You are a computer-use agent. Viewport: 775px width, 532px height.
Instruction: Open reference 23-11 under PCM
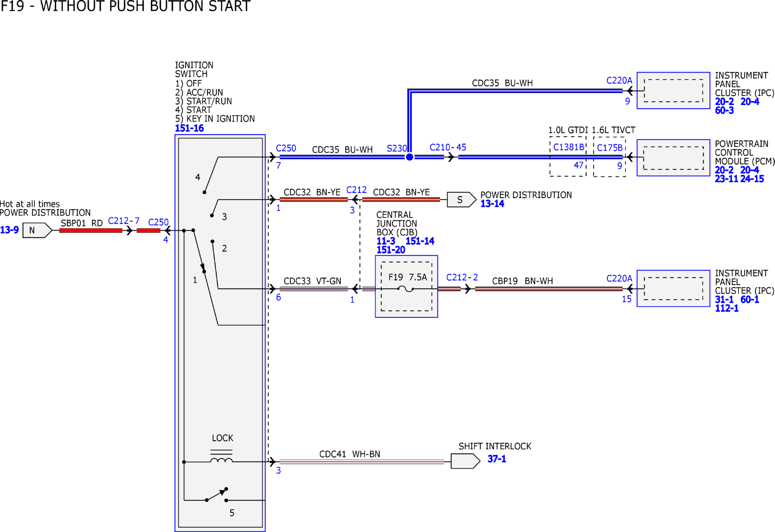tap(726, 179)
